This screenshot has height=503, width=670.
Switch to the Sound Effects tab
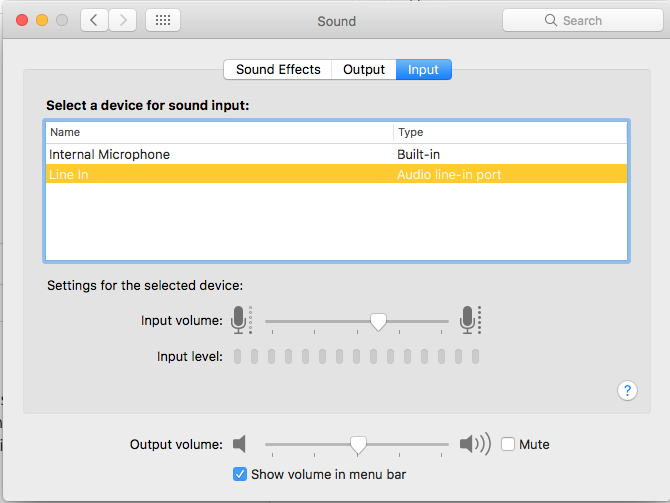point(278,69)
